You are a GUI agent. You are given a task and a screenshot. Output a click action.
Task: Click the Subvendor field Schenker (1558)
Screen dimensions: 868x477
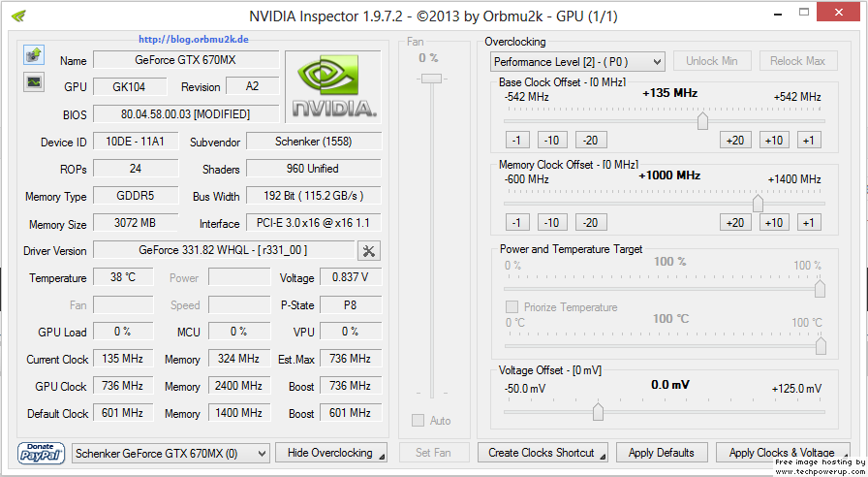point(314,142)
